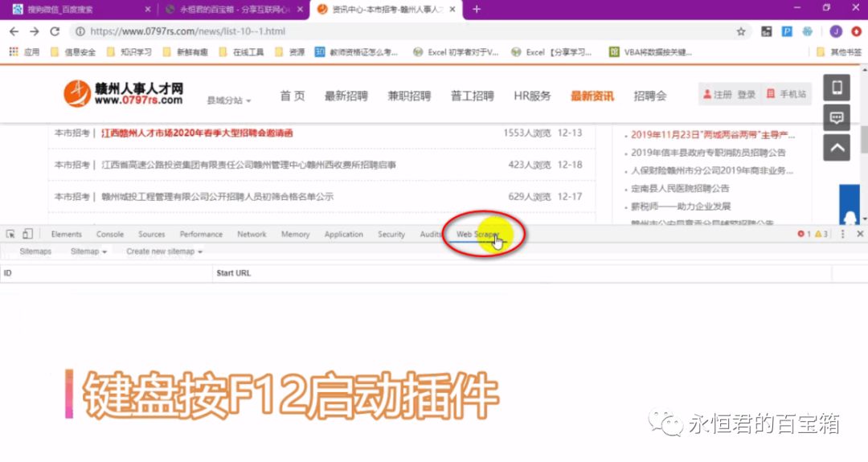Open DevTools three-dot customize menu
This screenshot has width=868, height=462.
click(x=842, y=234)
